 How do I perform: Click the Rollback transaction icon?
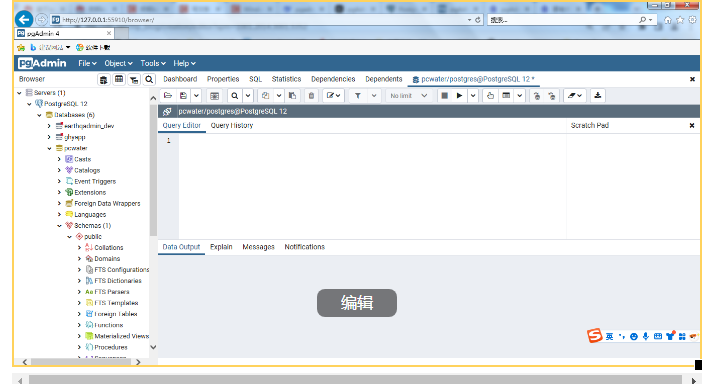click(x=552, y=96)
